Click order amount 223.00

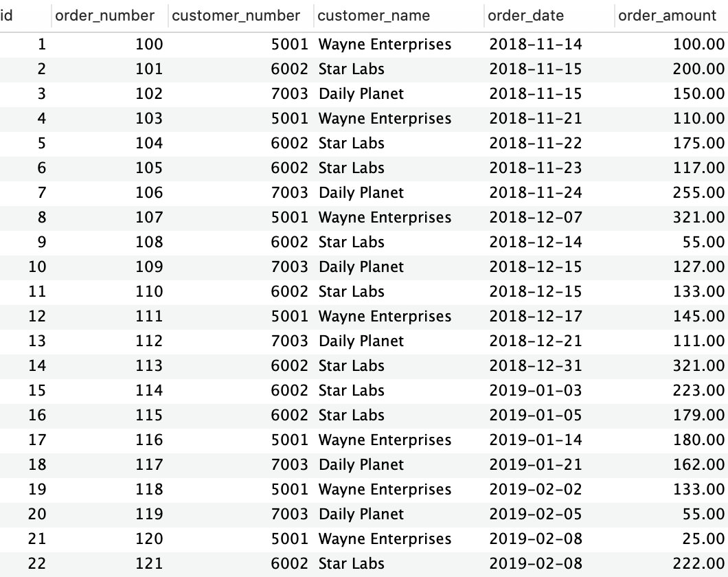click(698, 390)
